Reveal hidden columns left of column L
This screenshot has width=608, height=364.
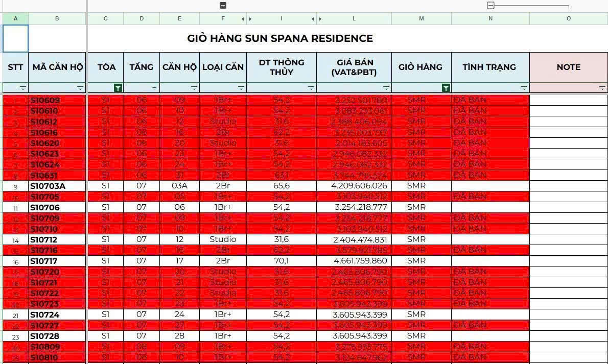pos(320,19)
